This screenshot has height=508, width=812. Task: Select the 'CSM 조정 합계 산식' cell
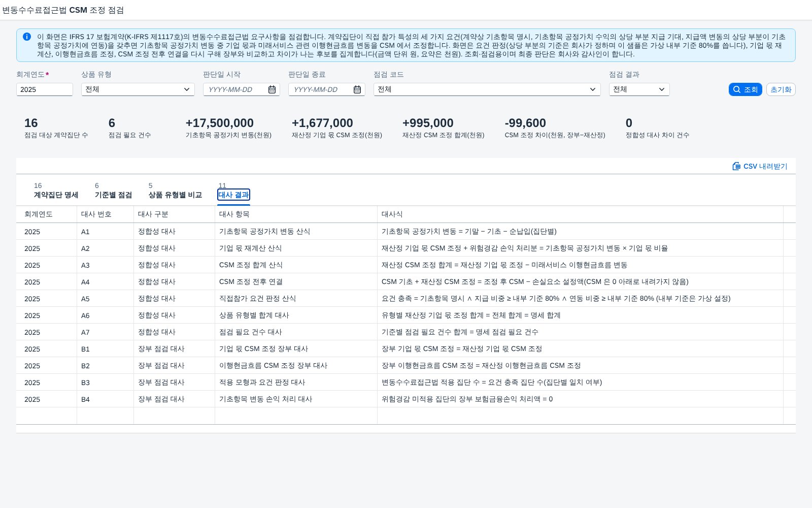coord(296,265)
